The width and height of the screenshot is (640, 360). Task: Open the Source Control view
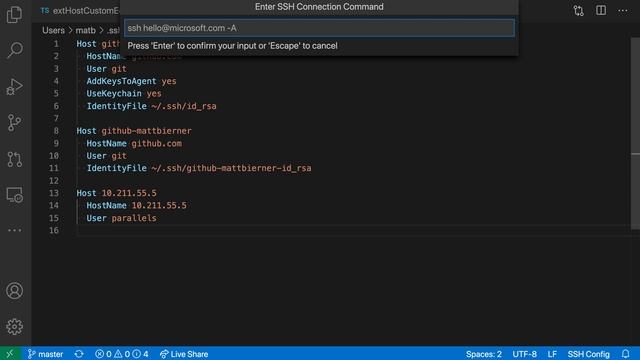15,122
